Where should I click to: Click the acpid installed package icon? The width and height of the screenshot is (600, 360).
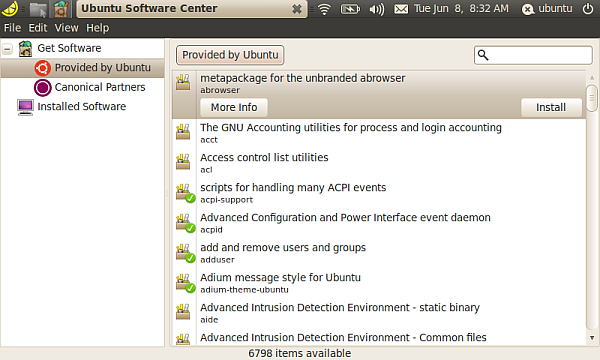coord(186,223)
